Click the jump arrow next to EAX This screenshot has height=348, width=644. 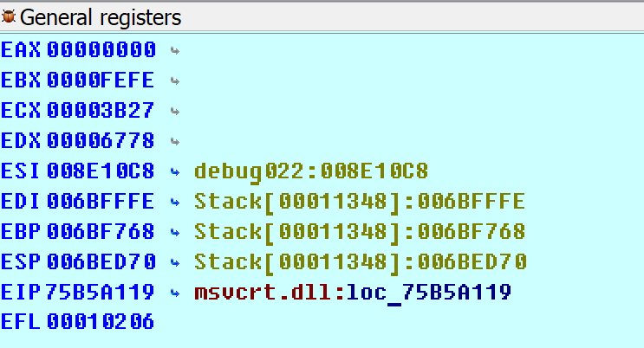pyautogui.click(x=174, y=50)
